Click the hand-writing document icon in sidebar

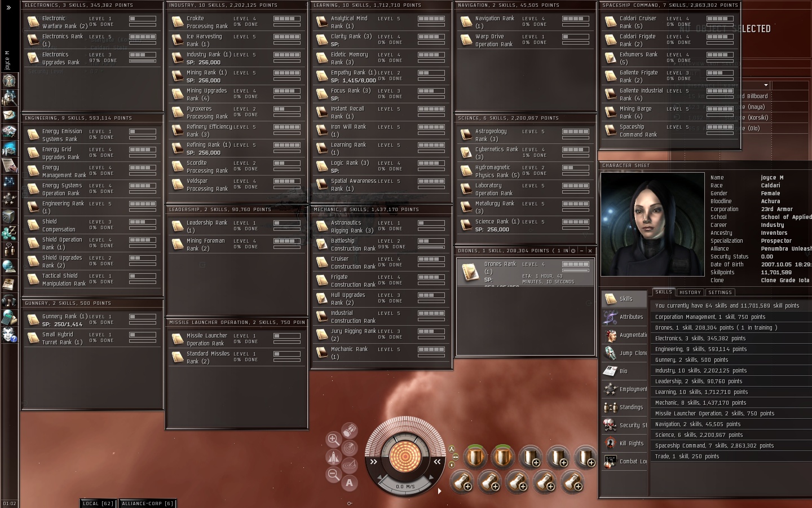pos(9,165)
